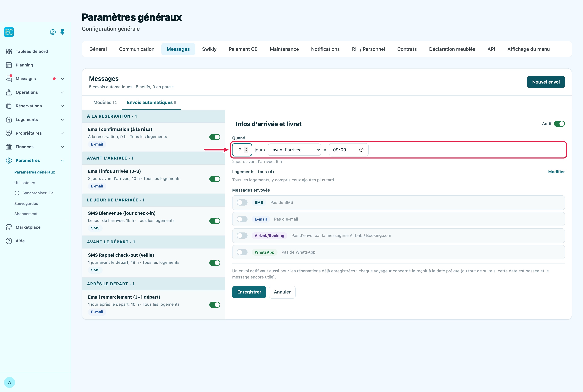The height and width of the screenshot is (392, 583).
Task: Open the Contrats tab
Action: coord(407,49)
